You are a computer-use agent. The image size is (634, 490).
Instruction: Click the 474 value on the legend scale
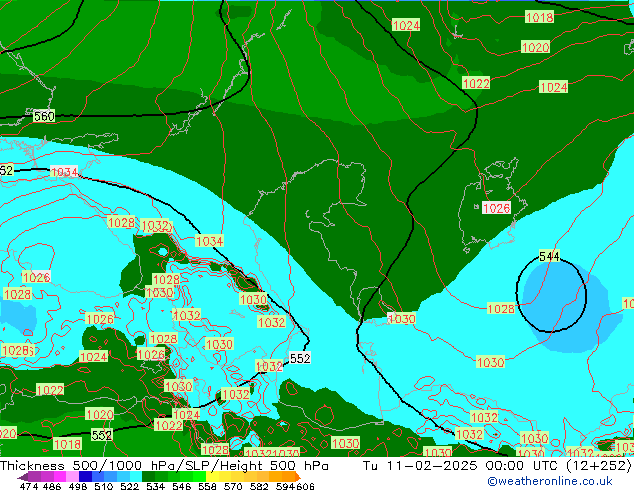[28, 487]
